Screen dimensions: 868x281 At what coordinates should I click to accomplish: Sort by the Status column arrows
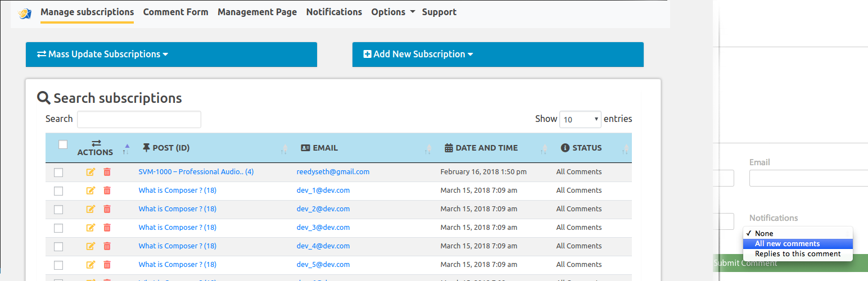pos(626,149)
